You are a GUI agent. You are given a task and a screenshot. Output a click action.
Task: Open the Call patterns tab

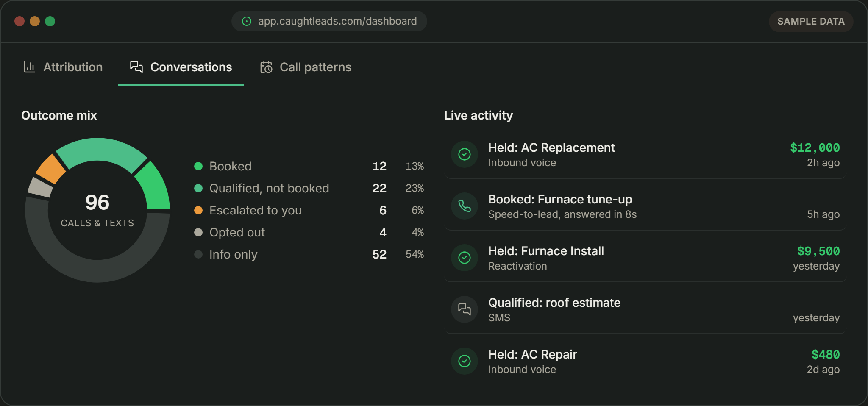pyautogui.click(x=306, y=67)
